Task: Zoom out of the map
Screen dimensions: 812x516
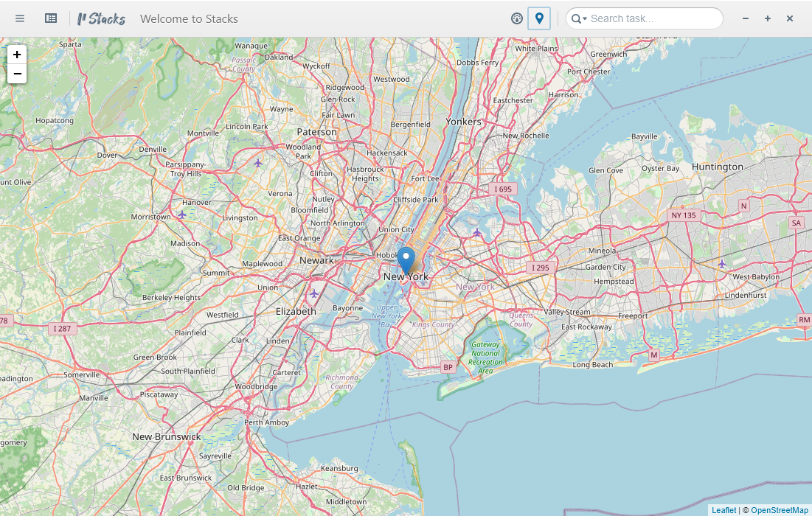Action: coord(17,74)
